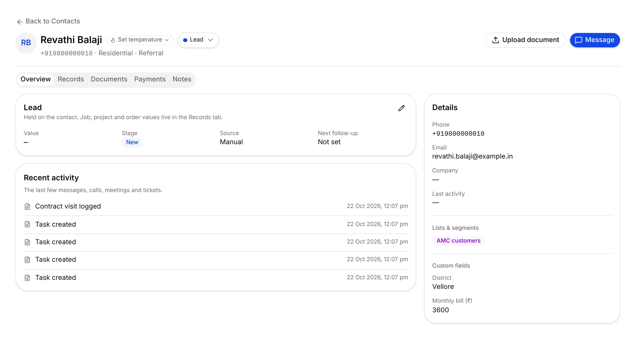Click the Not set follow-up value

[x=329, y=142]
